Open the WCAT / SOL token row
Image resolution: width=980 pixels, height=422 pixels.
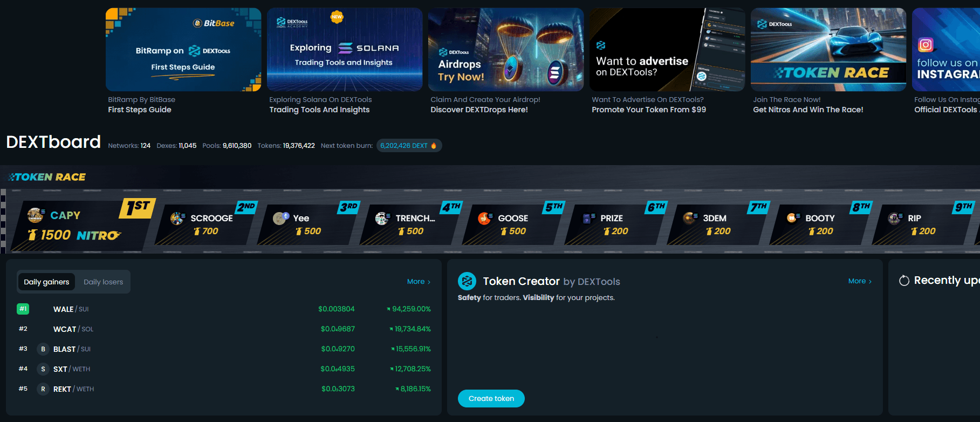click(x=224, y=329)
